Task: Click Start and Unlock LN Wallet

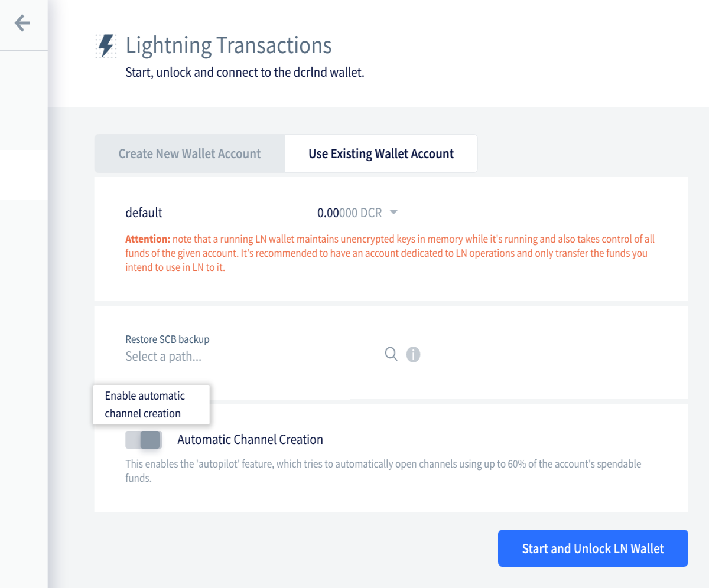Action: [593, 548]
